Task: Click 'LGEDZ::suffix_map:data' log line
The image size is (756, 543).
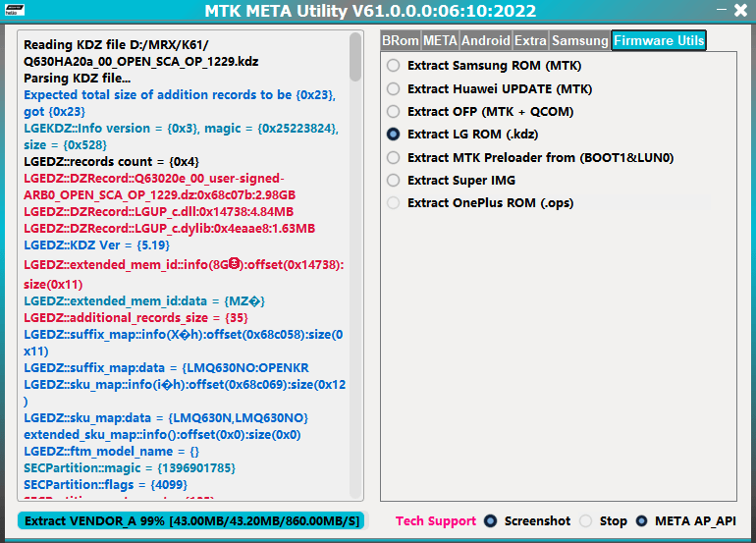Action: click(166, 368)
